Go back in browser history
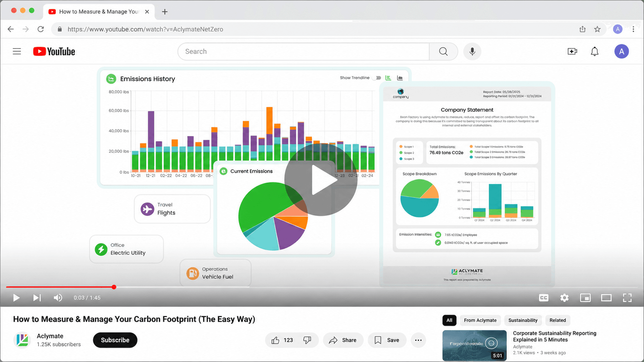 point(11,29)
